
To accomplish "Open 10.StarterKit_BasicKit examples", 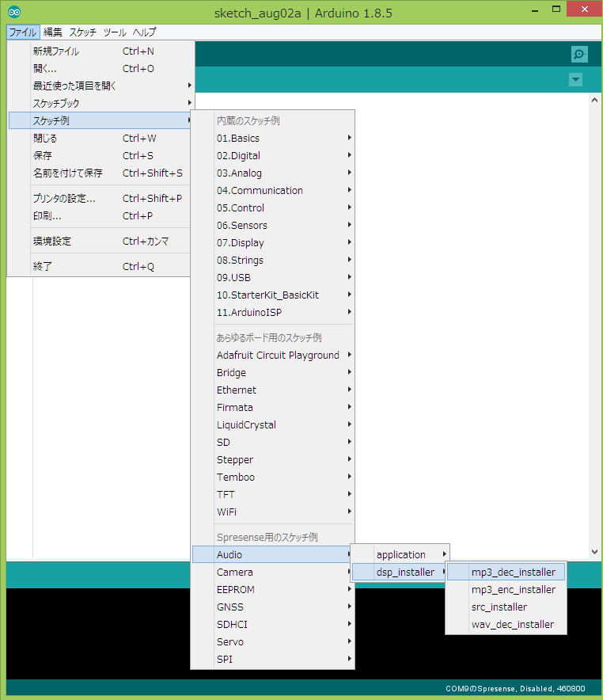I will (273, 295).
